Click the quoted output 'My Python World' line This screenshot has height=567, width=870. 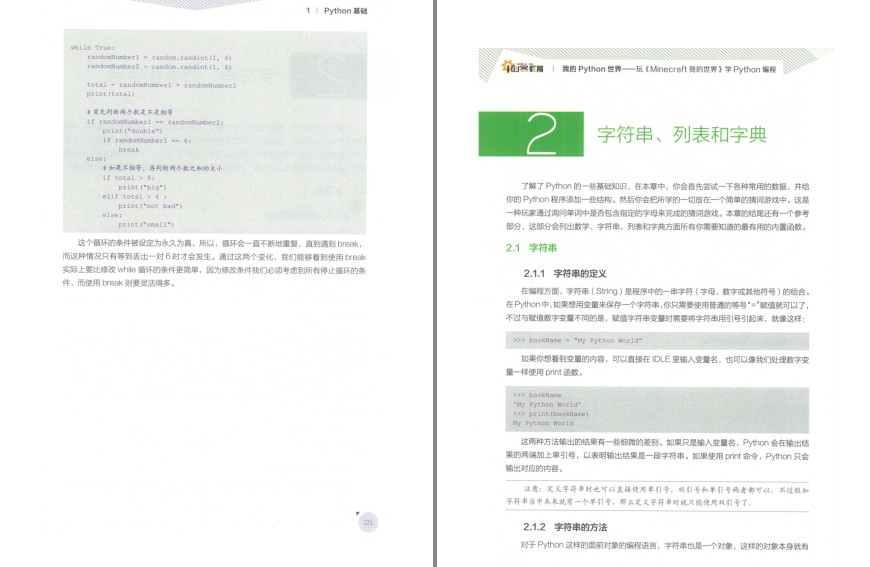[x=547, y=404]
